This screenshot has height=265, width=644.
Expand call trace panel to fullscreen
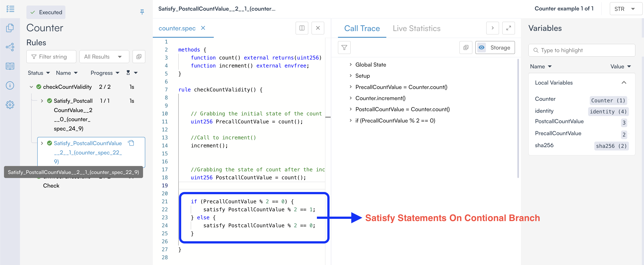(x=508, y=28)
